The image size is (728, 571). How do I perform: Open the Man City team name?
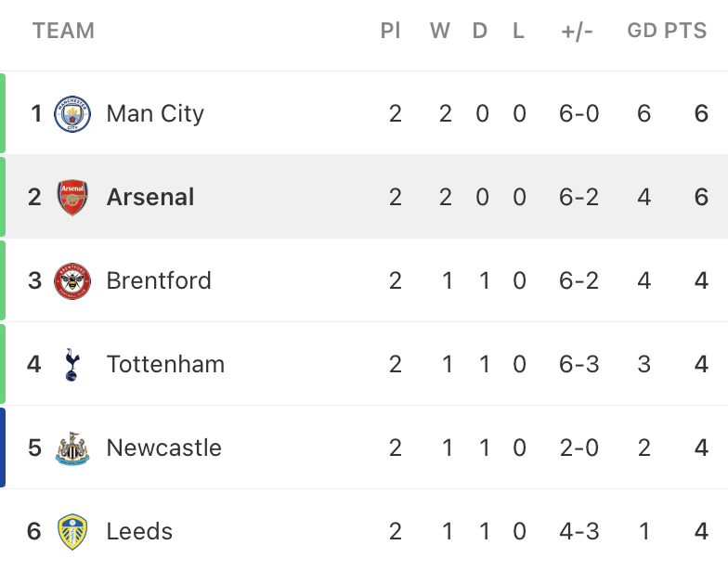[155, 113]
